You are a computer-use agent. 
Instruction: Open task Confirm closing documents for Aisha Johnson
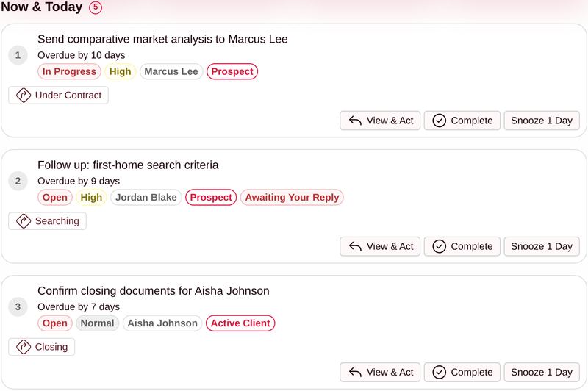click(x=154, y=291)
